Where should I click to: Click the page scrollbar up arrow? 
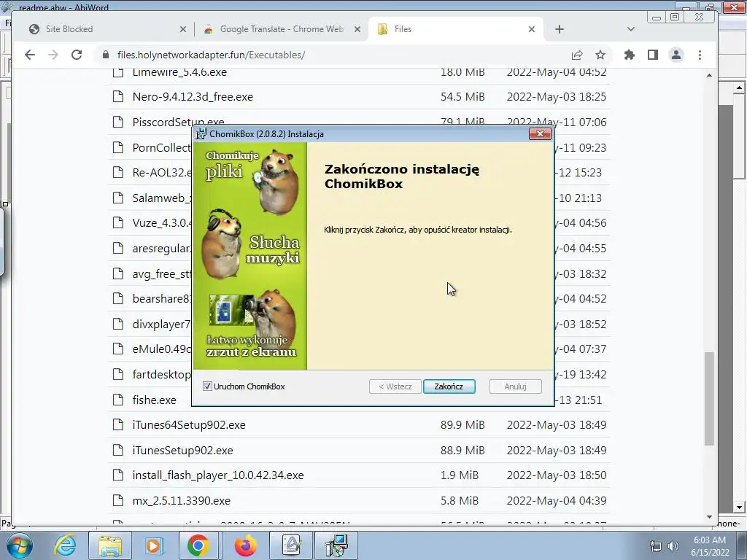point(709,75)
